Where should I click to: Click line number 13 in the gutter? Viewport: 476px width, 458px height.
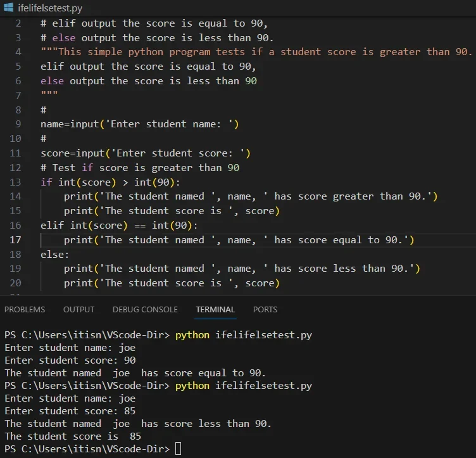click(15, 182)
